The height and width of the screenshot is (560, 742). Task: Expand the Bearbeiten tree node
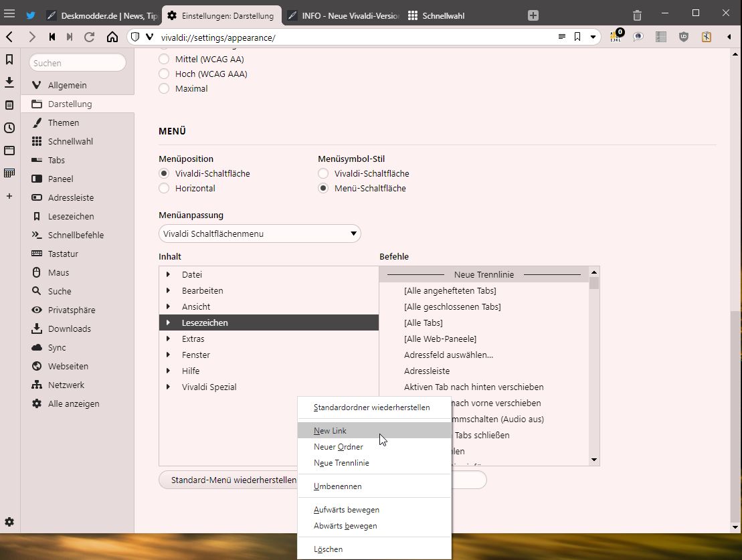(x=168, y=290)
